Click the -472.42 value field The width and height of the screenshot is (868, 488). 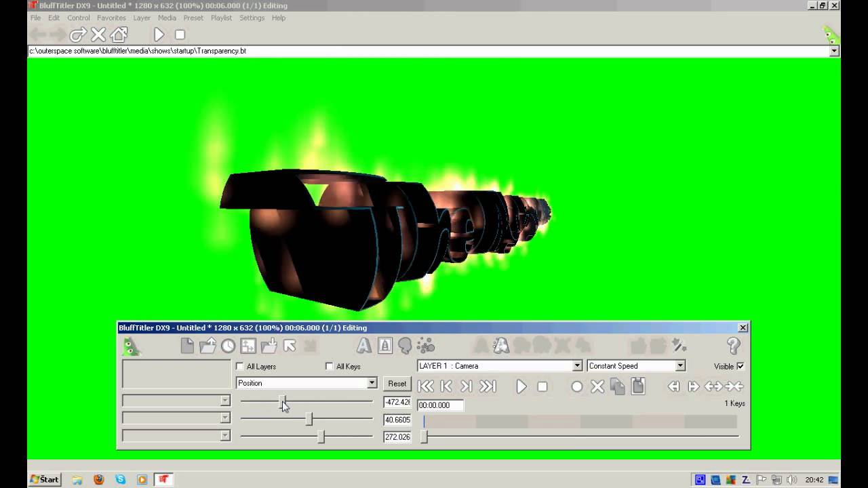(x=397, y=402)
